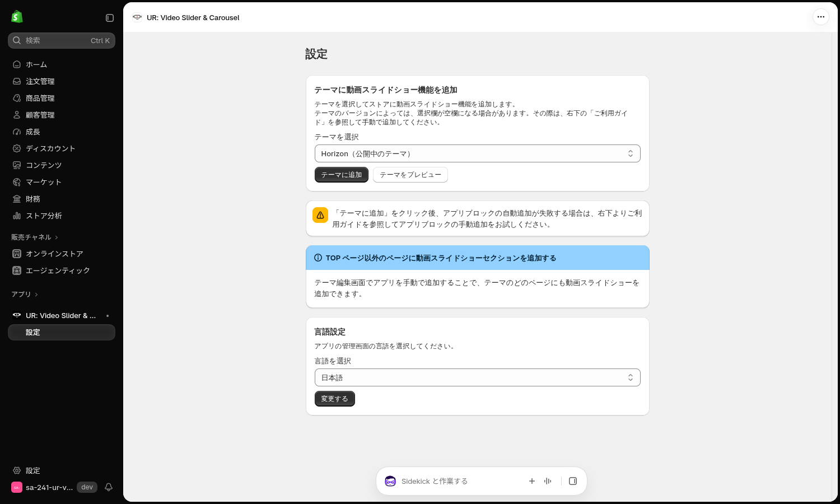The image size is (840, 504).
Task: Click the plus icon in Sidekick bar
Action: [532, 481]
